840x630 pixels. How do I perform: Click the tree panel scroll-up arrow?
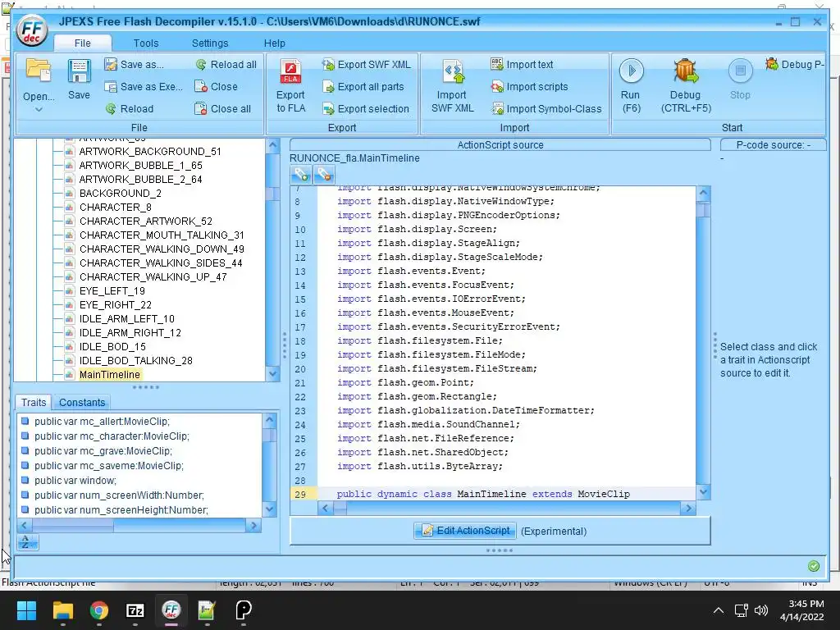tap(272, 145)
